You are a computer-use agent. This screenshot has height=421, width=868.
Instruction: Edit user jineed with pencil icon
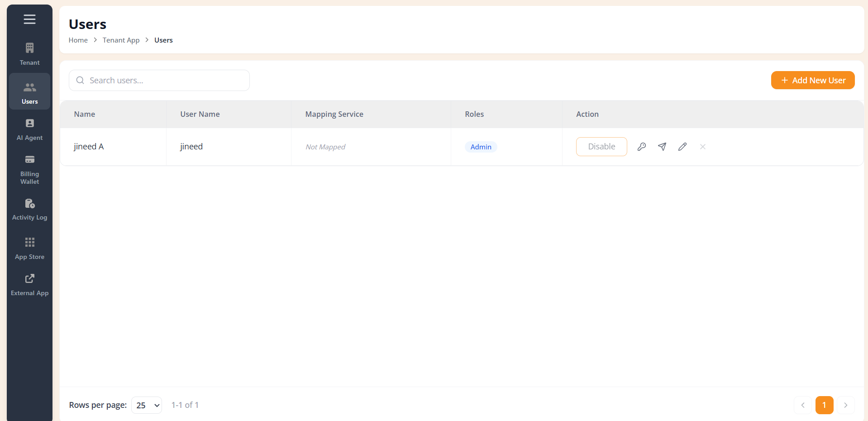pos(682,147)
